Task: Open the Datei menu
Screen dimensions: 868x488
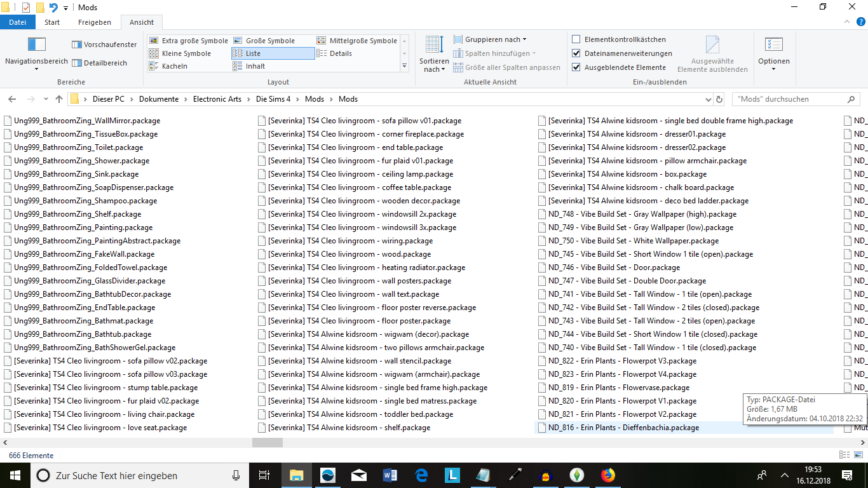Action: pos(18,22)
